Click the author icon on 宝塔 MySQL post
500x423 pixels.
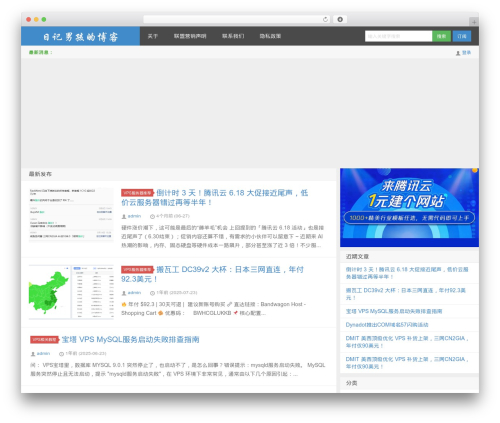coord(33,354)
